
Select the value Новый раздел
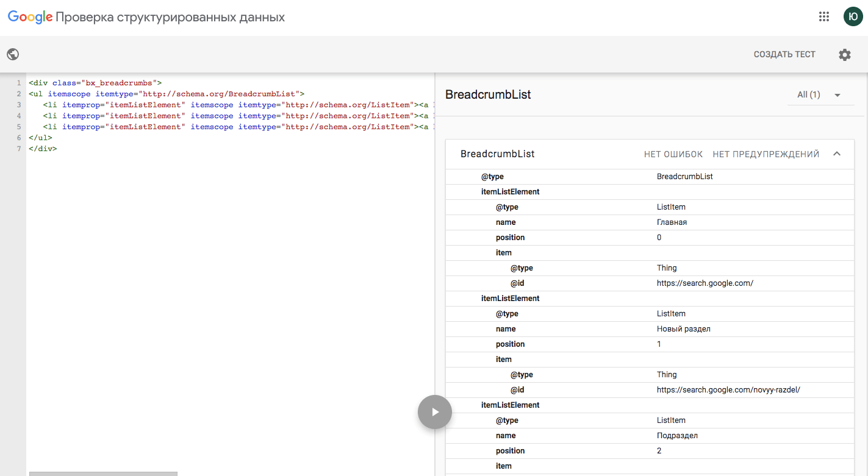click(x=684, y=329)
